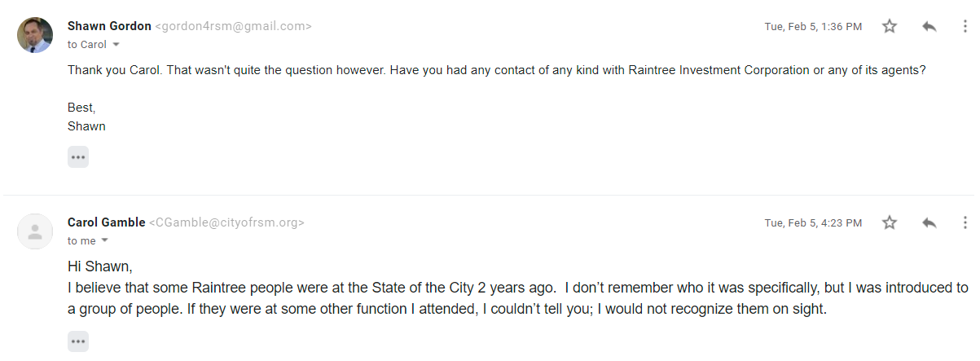Click the Tue, Feb 5, 1:36 PM timestamp
Screen dimensions: 980x361
(x=812, y=26)
